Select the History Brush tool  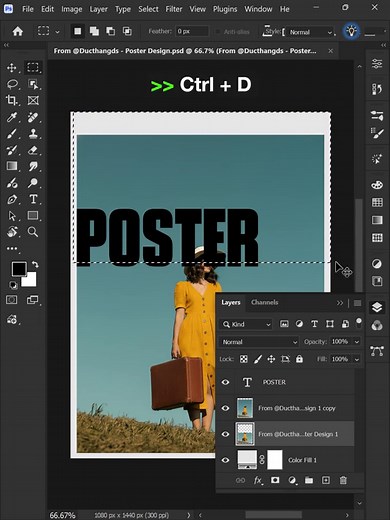(x=12, y=150)
